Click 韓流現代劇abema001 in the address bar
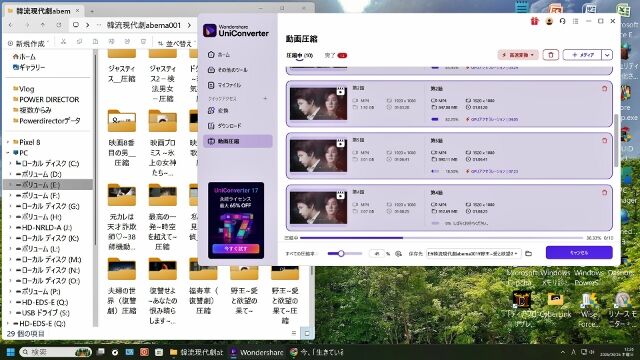The height and width of the screenshot is (360, 640). [144, 25]
